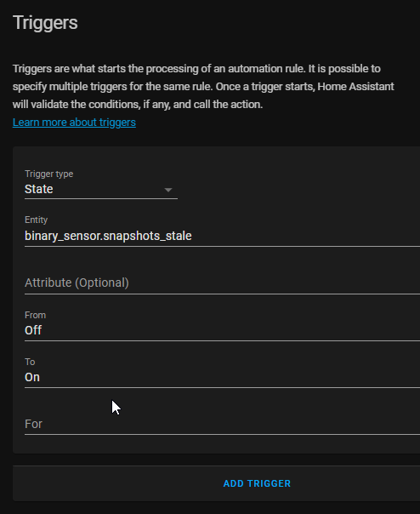Viewport: 420px width, 514px height.
Task: Click the Trigger type label
Action: pos(48,174)
